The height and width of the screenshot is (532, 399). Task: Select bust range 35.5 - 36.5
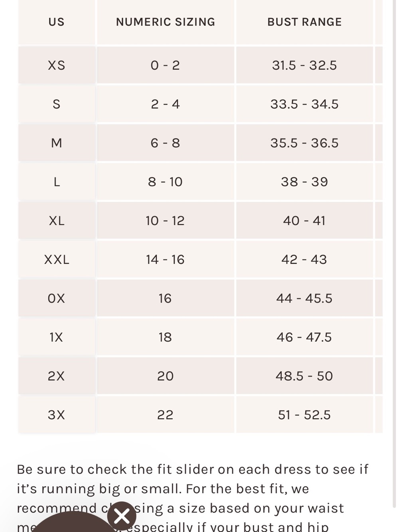point(304,143)
